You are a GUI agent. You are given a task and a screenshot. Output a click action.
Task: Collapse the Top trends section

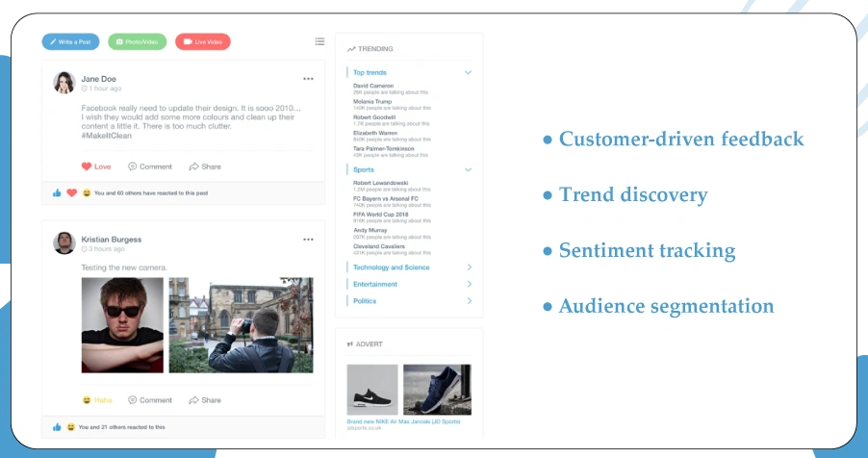point(468,73)
